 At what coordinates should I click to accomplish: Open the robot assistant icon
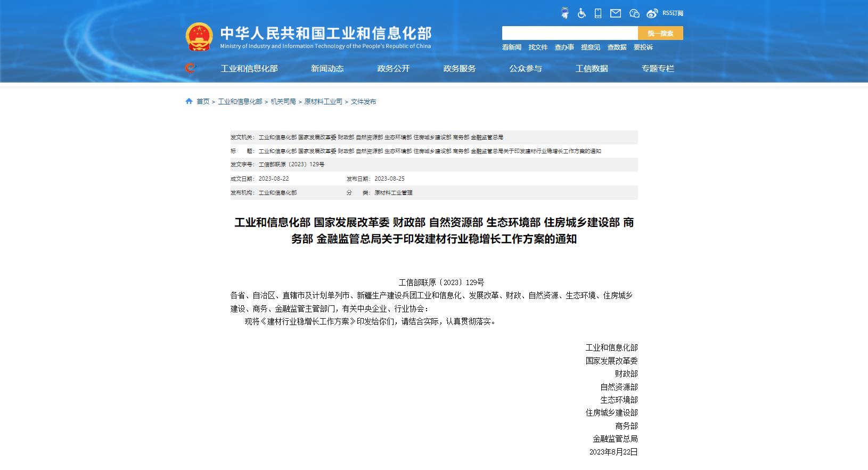(565, 13)
